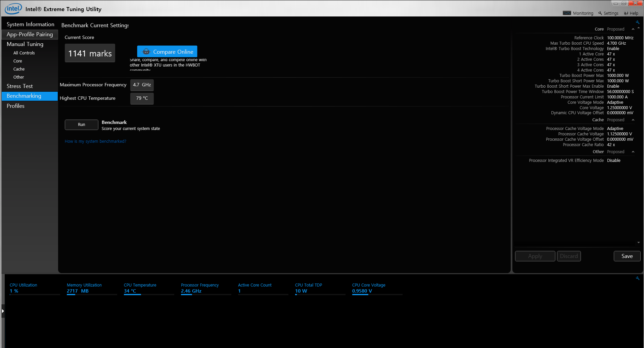
Task: Click scroll-up arrow of settings panel
Action: point(639,28)
